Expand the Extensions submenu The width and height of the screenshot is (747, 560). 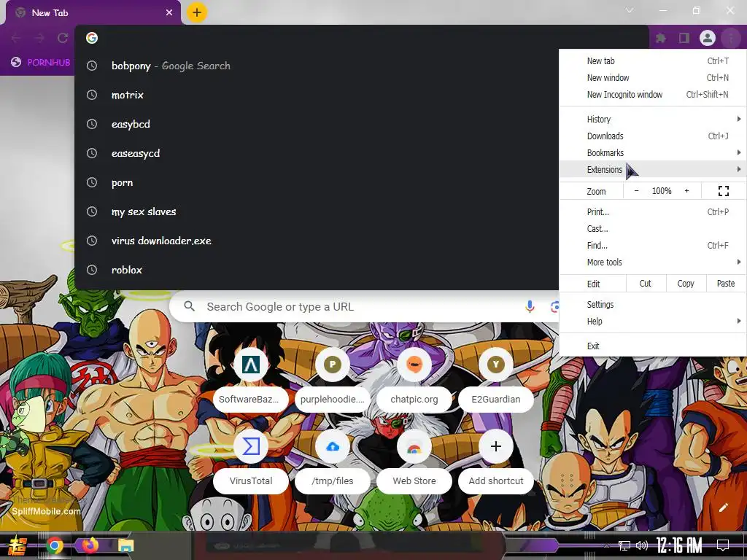(x=653, y=169)
